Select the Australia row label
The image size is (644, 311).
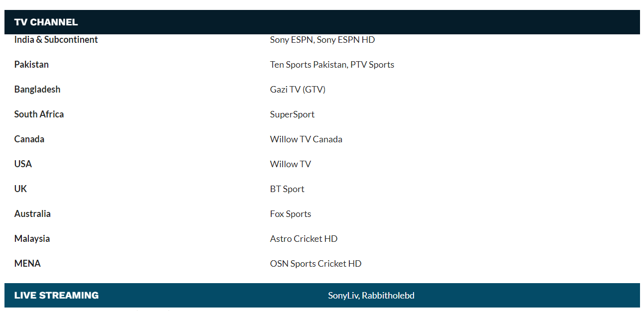pyautogui.click(x=32, y=214)
